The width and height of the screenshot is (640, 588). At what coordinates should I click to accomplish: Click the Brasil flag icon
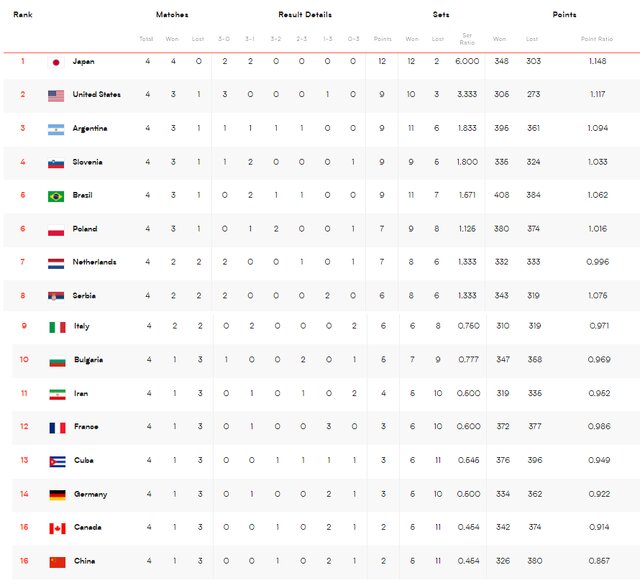(56, 196)
